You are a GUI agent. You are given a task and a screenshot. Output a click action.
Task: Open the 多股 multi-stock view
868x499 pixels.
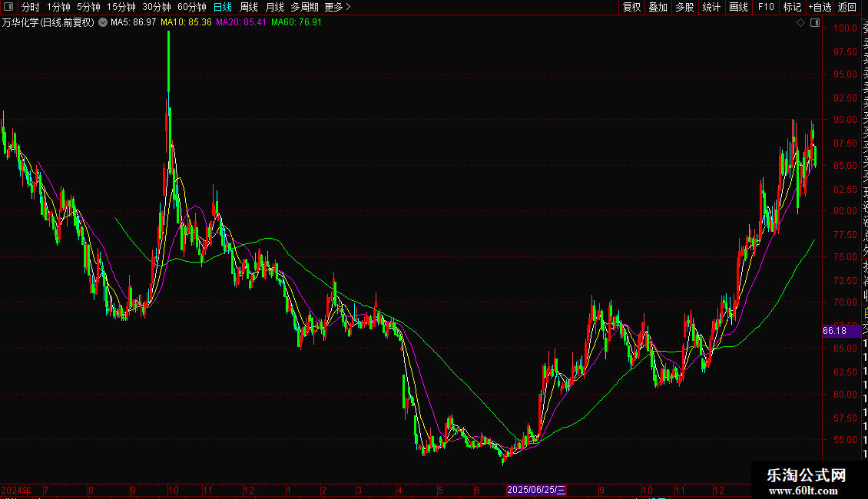(684, 7)
